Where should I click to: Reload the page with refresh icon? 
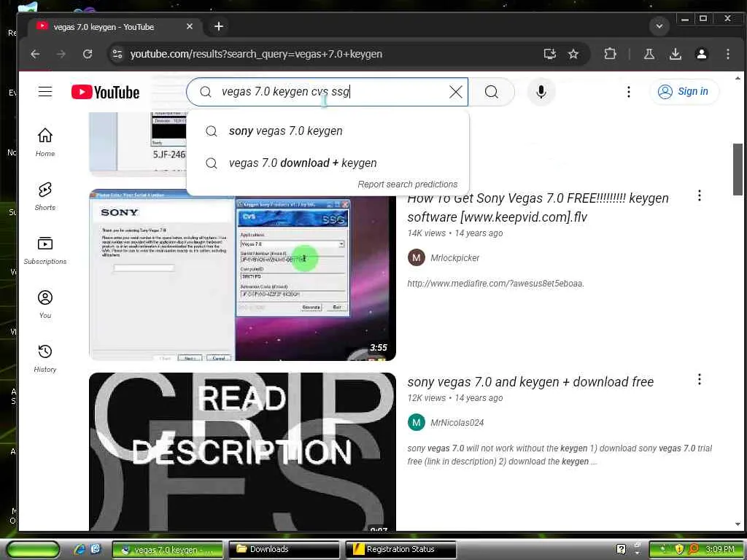click(88, 54)
